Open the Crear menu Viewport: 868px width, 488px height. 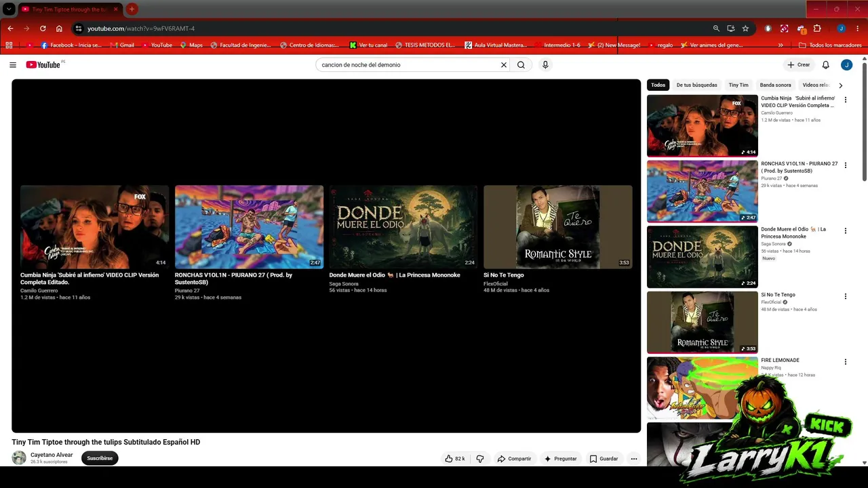[798, 65]
